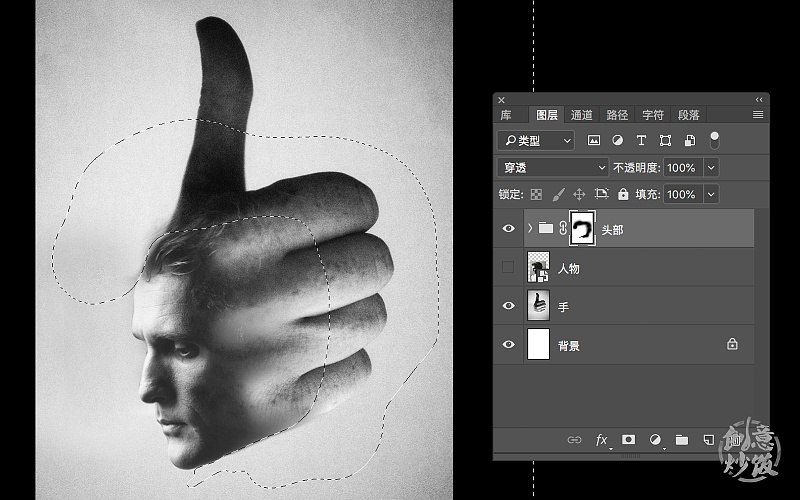
Task: Filter layers by pixel layer icon
Action: click(594, 141)
